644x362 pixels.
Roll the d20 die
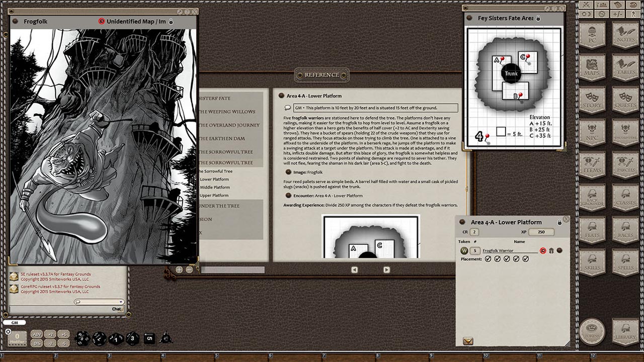(82, 338)
